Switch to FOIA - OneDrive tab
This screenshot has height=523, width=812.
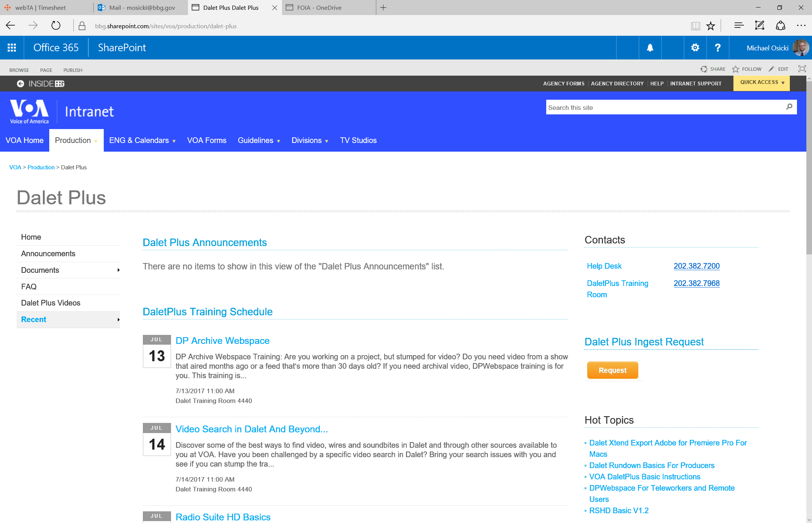click(329, 8)
